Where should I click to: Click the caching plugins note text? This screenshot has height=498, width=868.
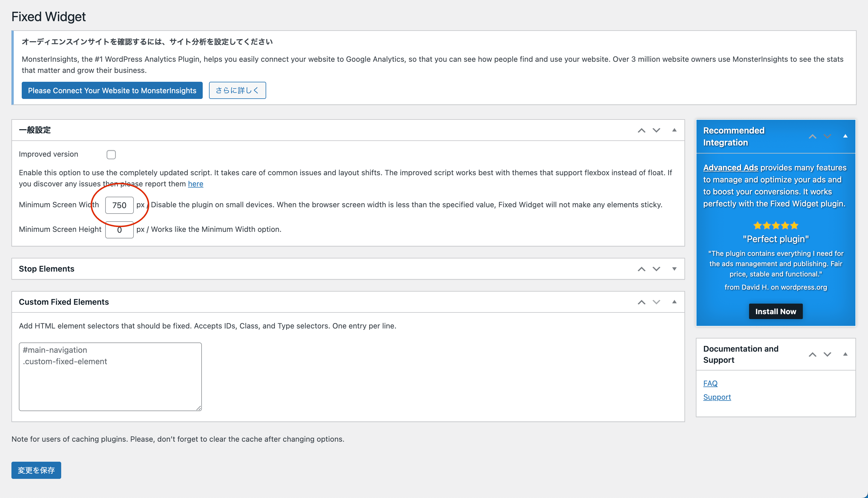click(x=178, y=439)
